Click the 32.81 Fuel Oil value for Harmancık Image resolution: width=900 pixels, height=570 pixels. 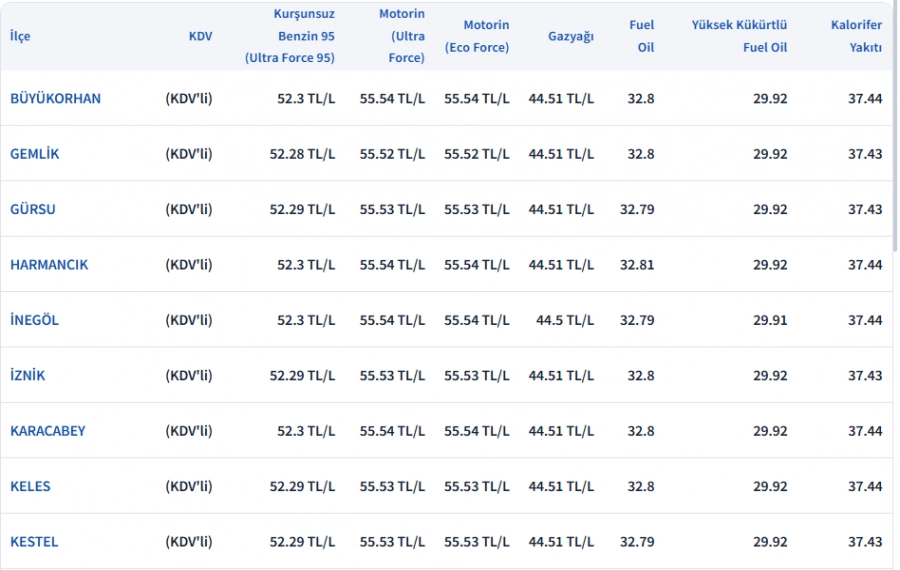click(637, 265)
